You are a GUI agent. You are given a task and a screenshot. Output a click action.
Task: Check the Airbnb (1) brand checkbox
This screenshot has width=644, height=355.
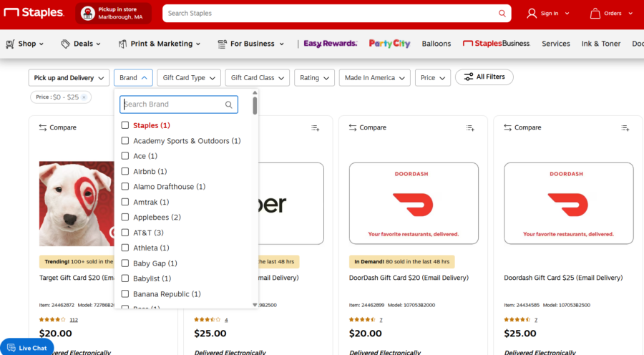pos(125,171)
